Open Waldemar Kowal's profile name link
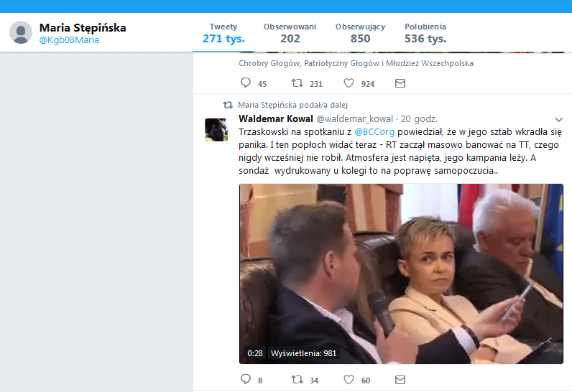Screen dimensions: 572x392 pyautogui.click(x=276, y=118)
